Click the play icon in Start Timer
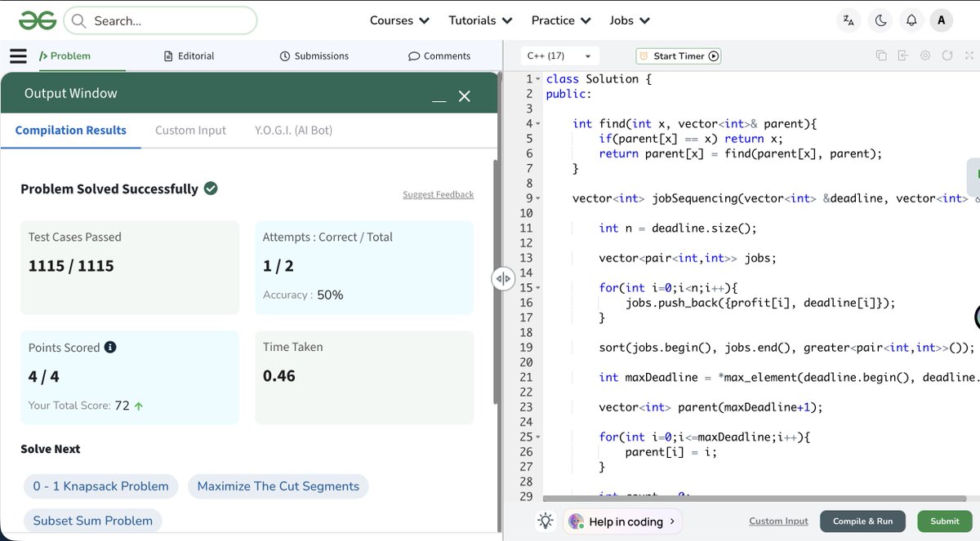Image resolution: width=980 pixels, height=541 pixels. point(714,56)
